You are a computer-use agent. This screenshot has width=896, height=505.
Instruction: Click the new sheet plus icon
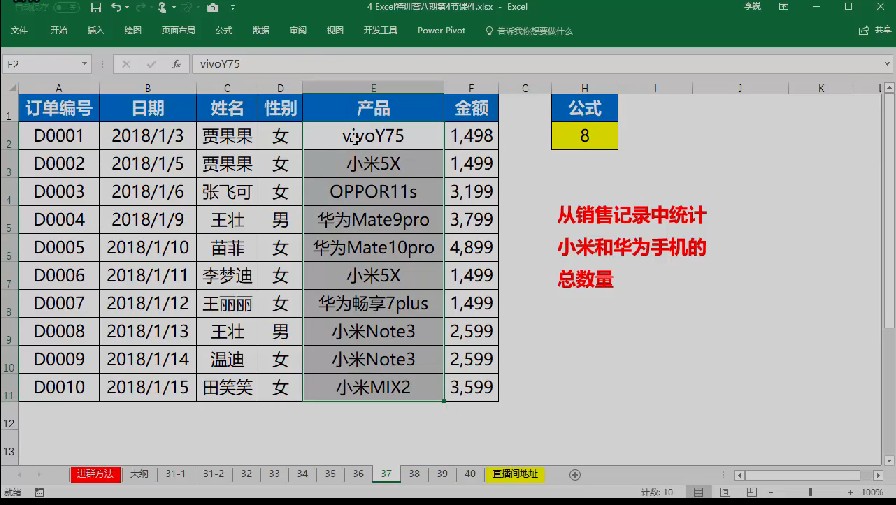point(575,475)
